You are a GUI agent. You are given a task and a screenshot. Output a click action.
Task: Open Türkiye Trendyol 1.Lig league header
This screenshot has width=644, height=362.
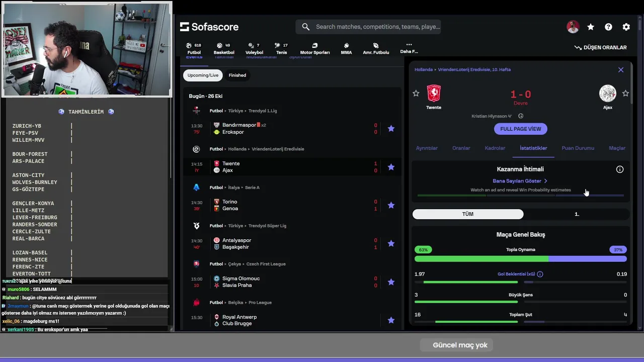tap(243, 111)
